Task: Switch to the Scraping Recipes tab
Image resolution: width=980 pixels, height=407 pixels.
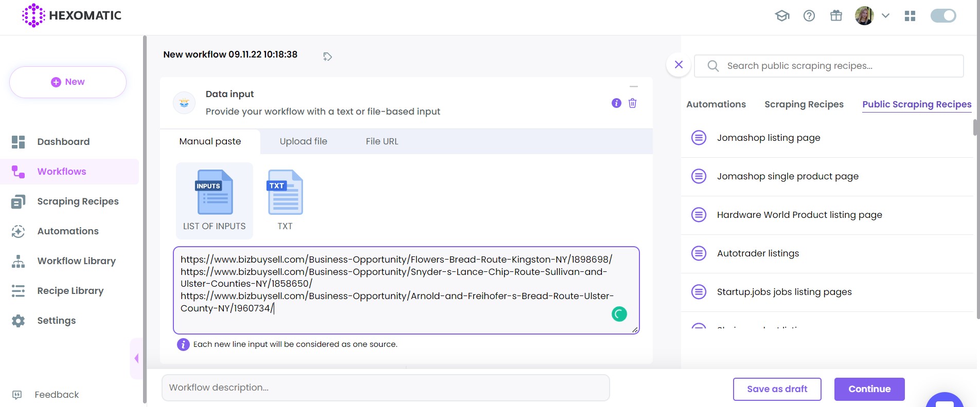Action: click(x=804, y=104)
